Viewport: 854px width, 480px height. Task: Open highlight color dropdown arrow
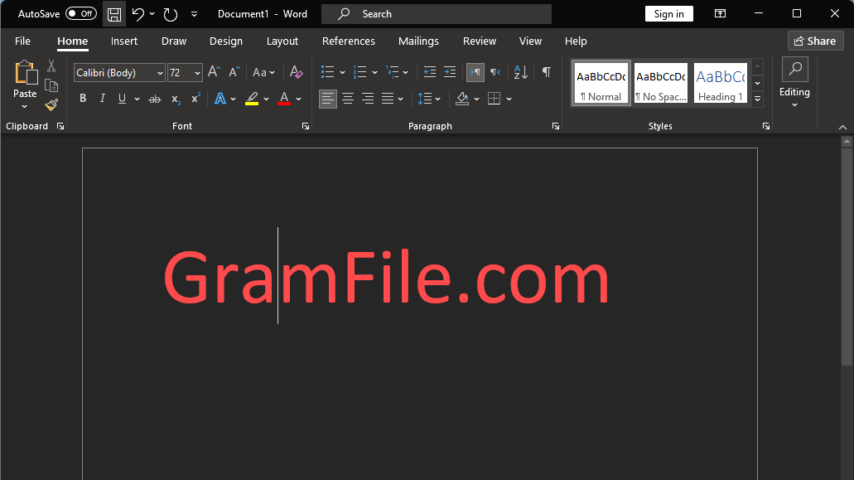click(x=266, y=99)
